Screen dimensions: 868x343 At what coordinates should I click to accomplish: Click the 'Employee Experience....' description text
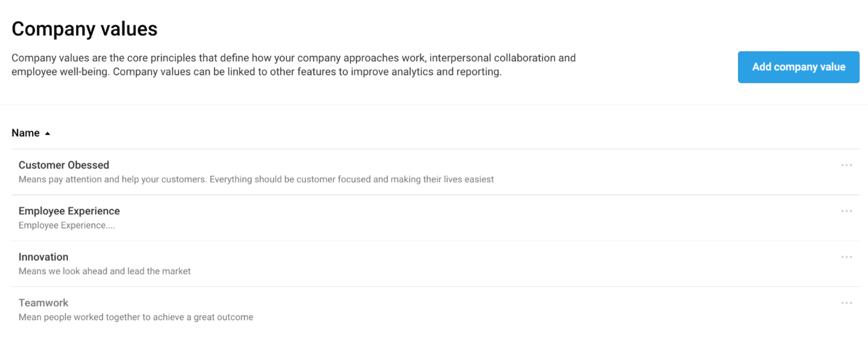click(x=67, y=225)
